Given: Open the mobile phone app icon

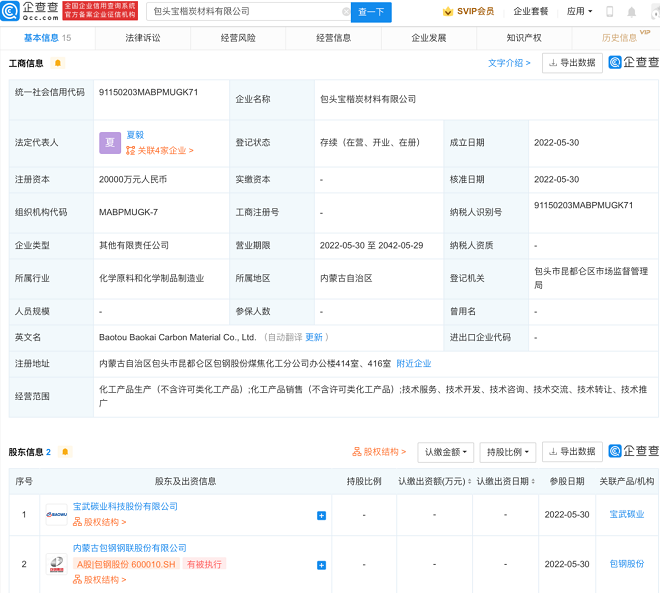Looking at the screenshot, I should 608,12.
